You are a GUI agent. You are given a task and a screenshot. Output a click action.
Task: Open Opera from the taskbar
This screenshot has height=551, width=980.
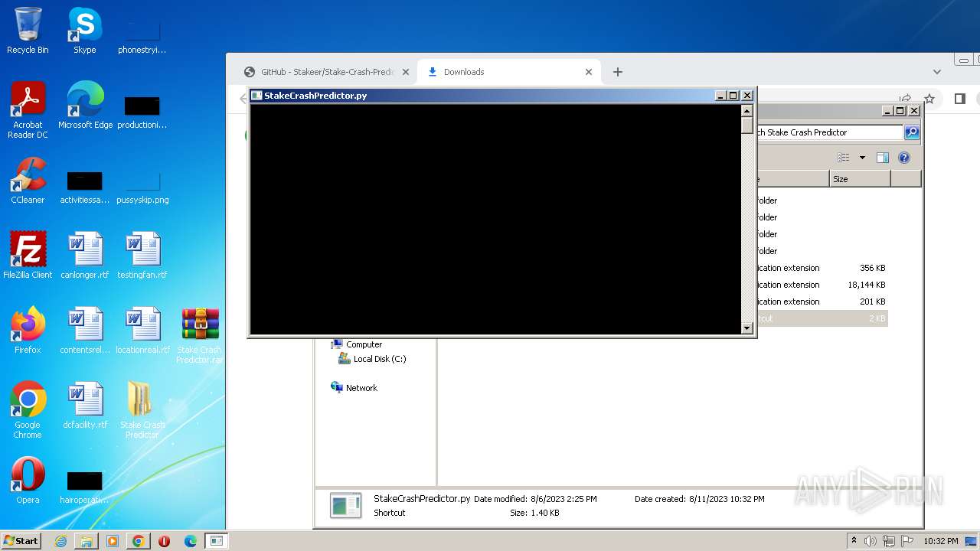165,541
